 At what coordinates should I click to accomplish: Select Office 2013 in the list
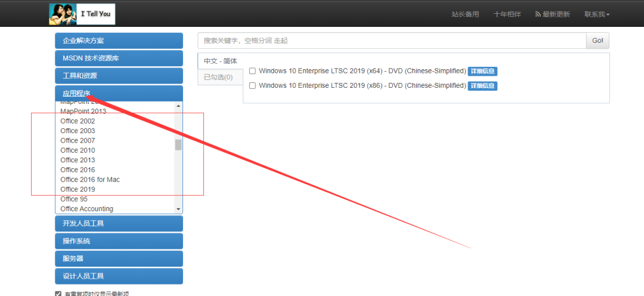pyautogui.click(x=78, y=160)
